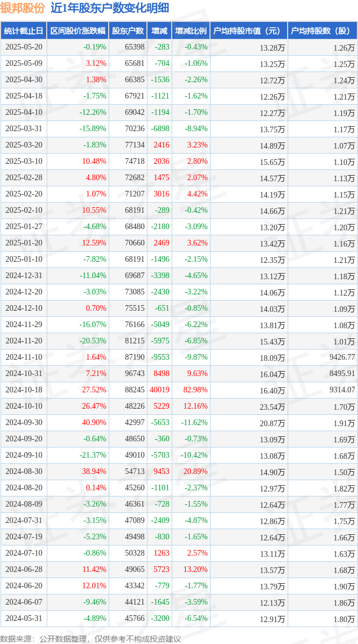358x644 pixels.
Task: Click the 增减 column header
Action: [159, 30]
